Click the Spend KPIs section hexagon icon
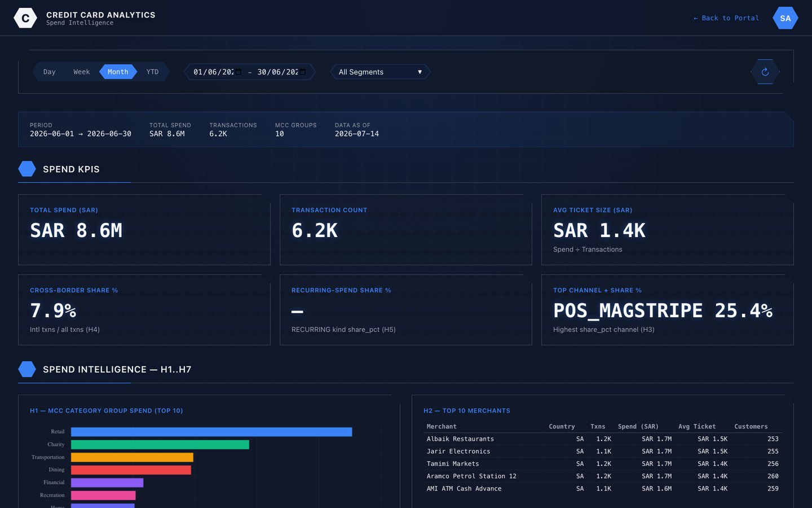 27,169
